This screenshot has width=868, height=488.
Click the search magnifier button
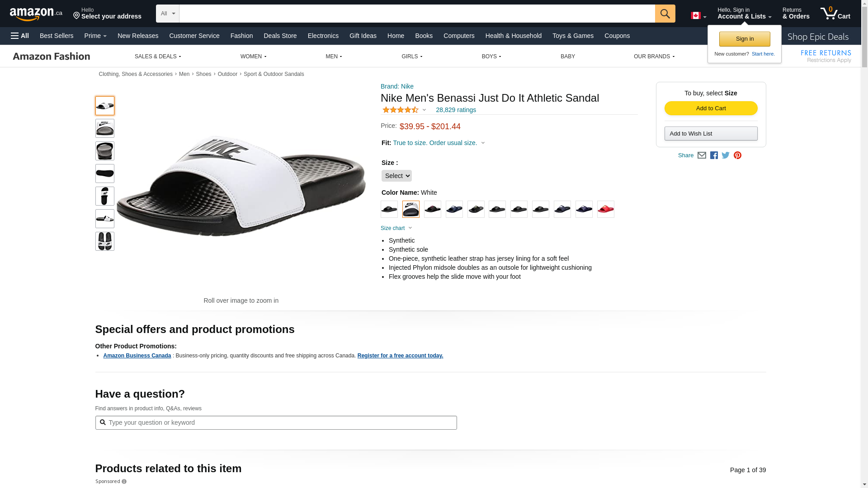665,14
